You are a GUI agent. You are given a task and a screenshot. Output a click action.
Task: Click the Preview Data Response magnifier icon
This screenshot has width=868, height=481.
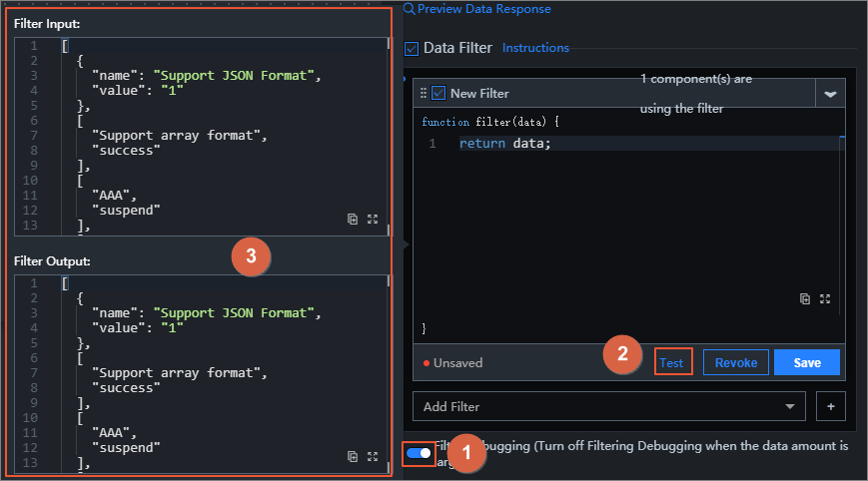[410, 9]
